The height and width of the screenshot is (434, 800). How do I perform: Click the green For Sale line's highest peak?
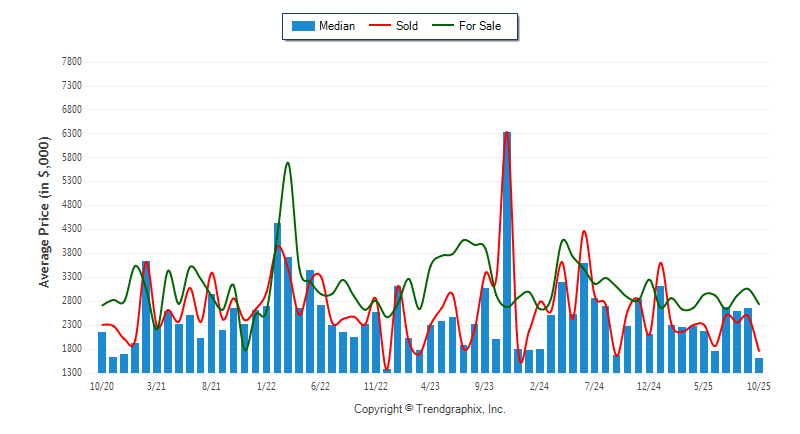coord(287,163)
